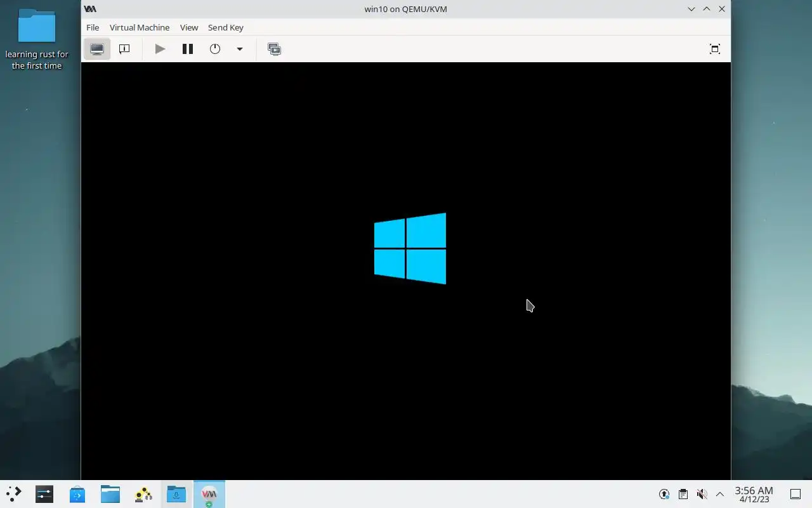
Task: Expand the shutdown options dropdown arrow
Action: coord(240,49)
